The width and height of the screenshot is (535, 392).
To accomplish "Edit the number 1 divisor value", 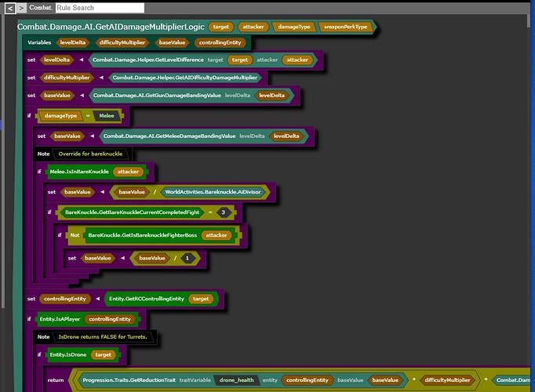I will 186,257.
